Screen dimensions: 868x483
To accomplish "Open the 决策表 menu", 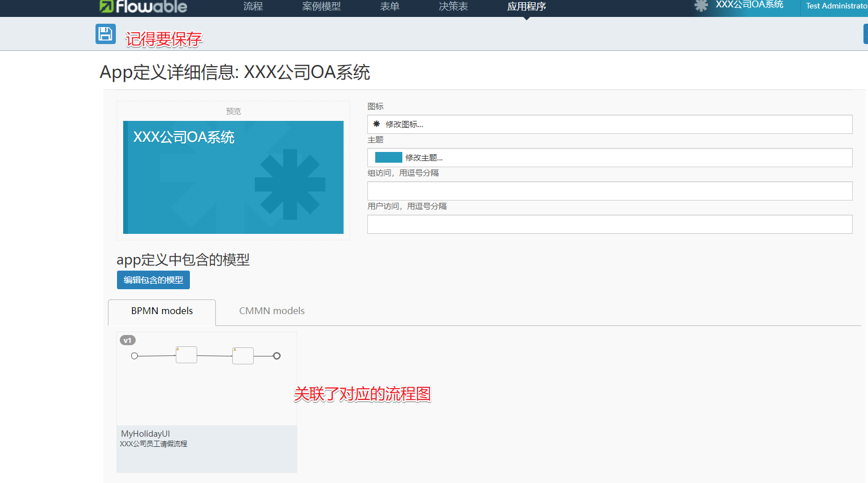I will pyautogui.click(x=453, y=6).
